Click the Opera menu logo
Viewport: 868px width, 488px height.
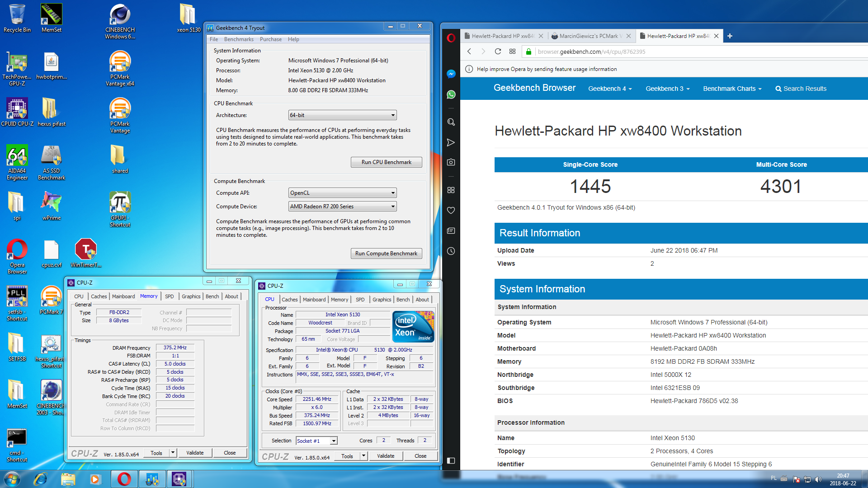(x=451, y=38)
